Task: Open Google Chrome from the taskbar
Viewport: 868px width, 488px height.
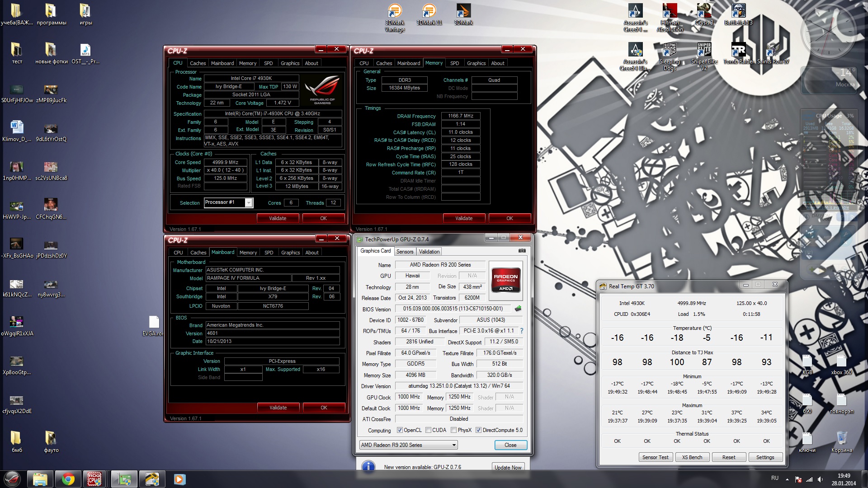Action: tap(68, 479)
